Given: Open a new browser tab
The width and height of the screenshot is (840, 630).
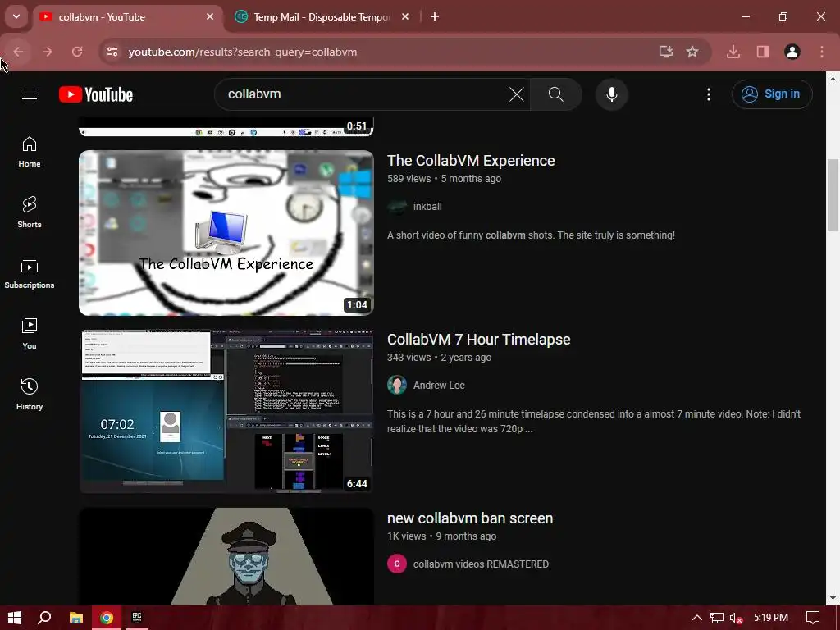Looking at the screenshot, I should [435, 16].
